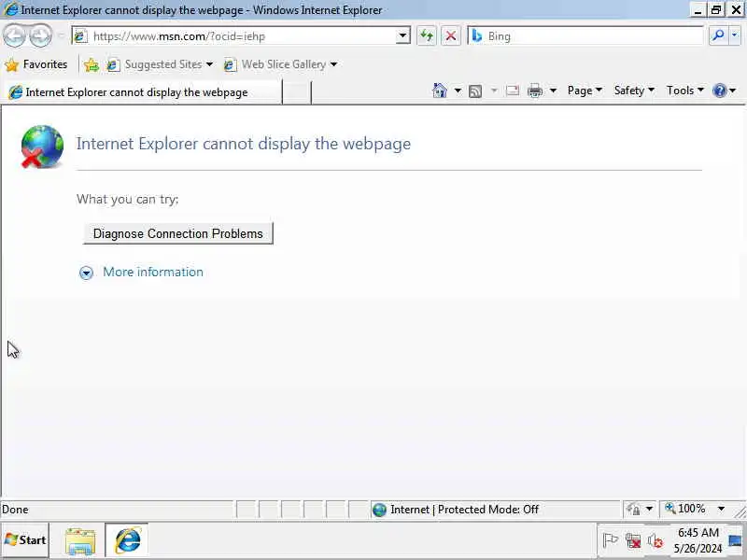The height and width of the screenshot is (560, 747).
Task: Select the Internet Explorer cannot display tab
Action: (x=142, y=92)
